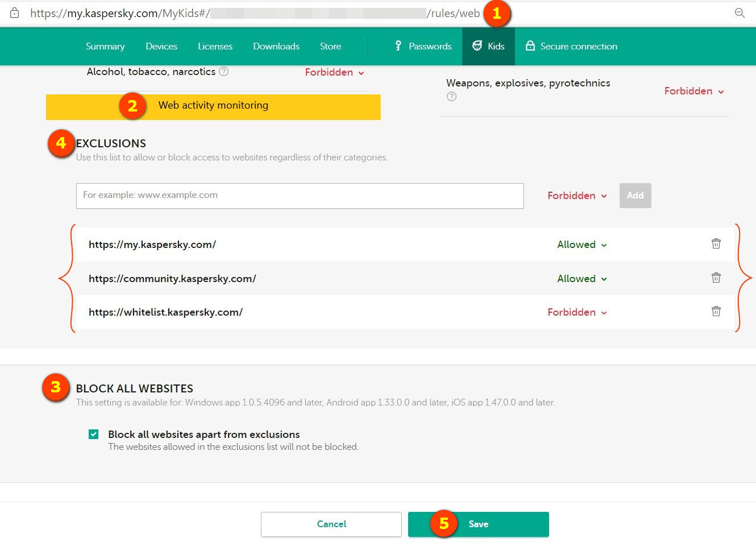Save the web rules settings
The width and height of the screenshot is (756, 546).
click(x=479, y=524)
